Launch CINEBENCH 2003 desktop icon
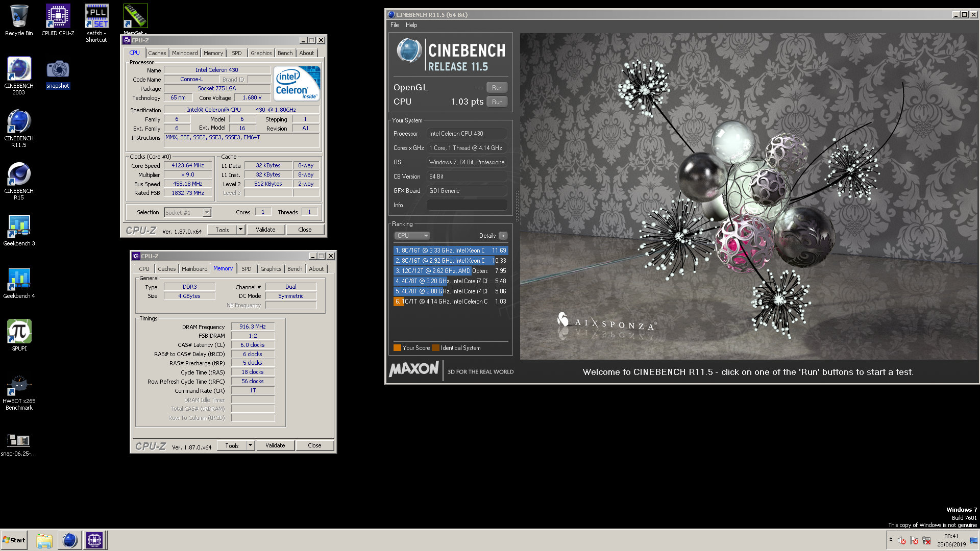 click(19, 76)
